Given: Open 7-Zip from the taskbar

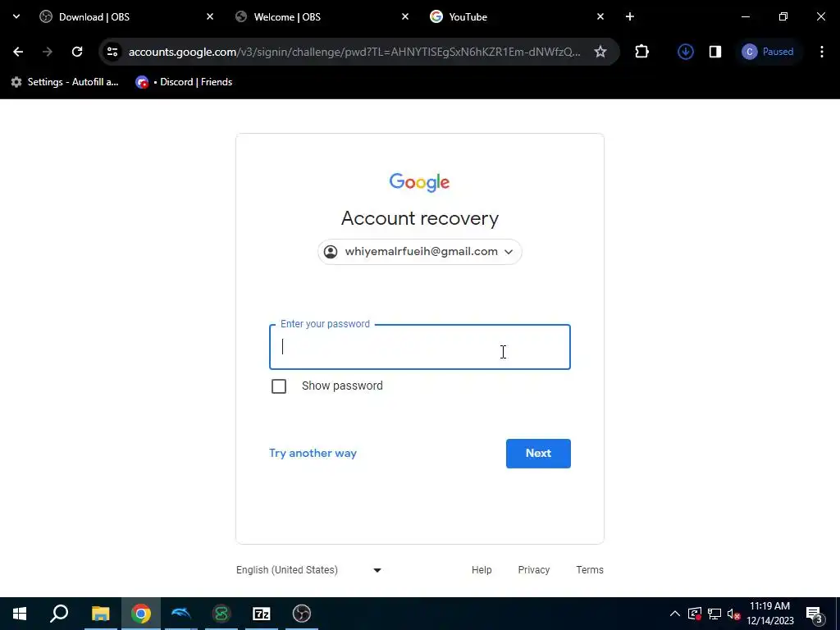Looking at the screenshot, I should click(x=262, y=614).
